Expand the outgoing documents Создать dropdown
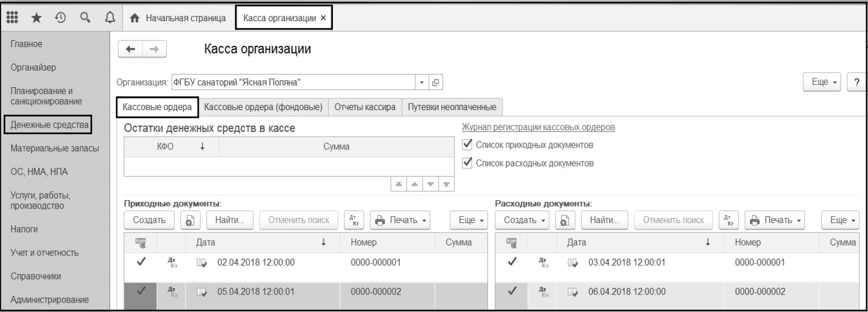 tap(527, 220)
